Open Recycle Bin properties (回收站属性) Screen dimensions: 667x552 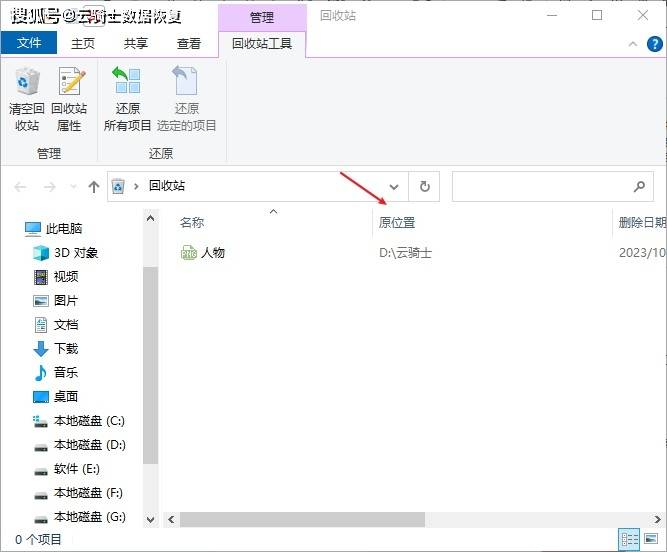[x=69, y=100]
